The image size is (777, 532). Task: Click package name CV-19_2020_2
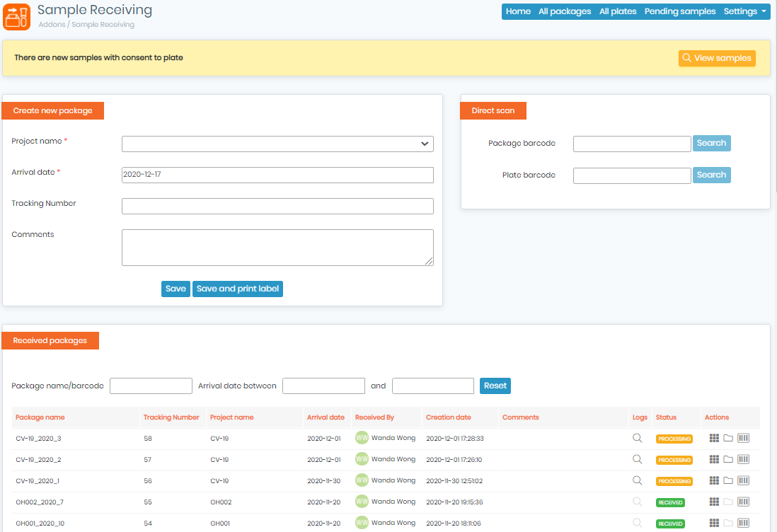[x=38, y=460]
